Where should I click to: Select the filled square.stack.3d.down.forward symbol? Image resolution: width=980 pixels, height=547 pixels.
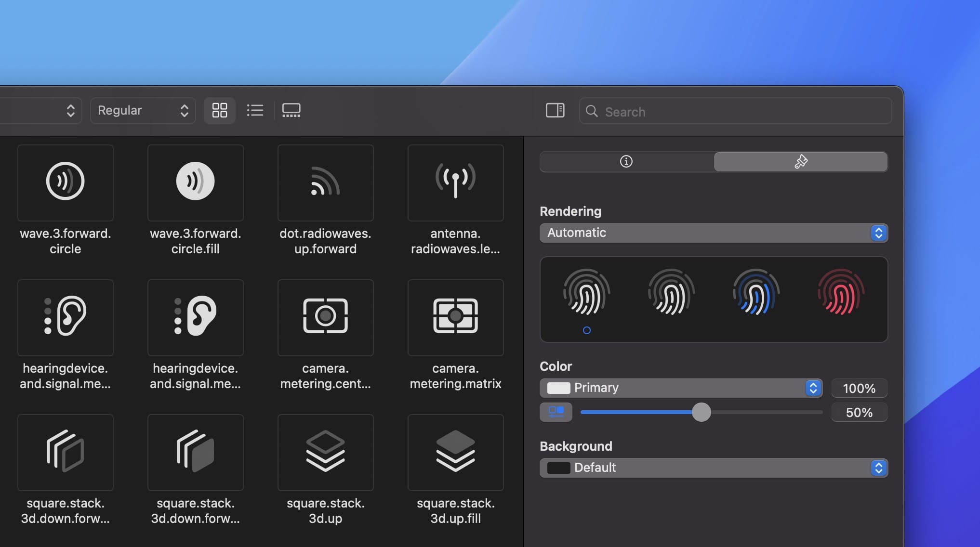click(196, 453)
